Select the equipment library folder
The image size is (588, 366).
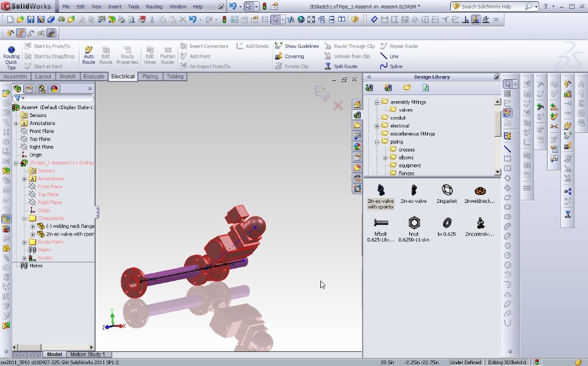coord(405,166)
